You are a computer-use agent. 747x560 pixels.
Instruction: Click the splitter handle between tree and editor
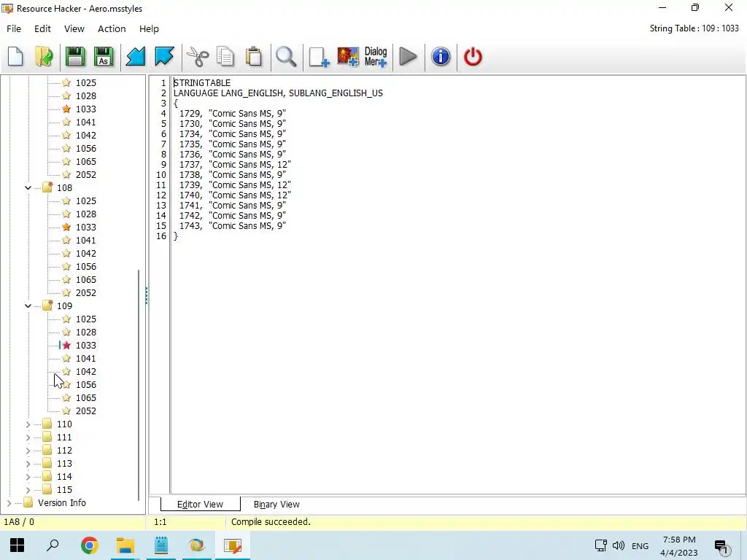click(146, 295)
